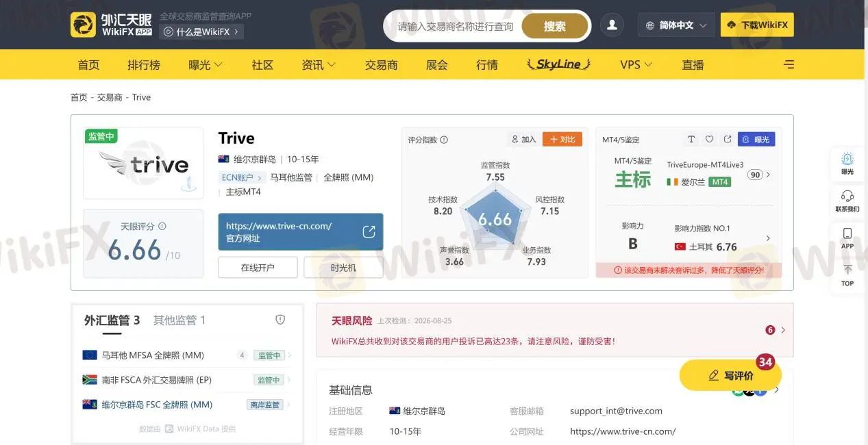This screenshot has height=445, width=868.
Task: Click the TriveEurope-MT4Live3 server name
Action: click(x=705, y=165)
